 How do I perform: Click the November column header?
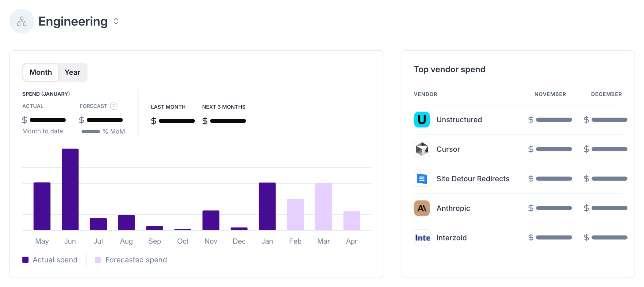point(550,94)
